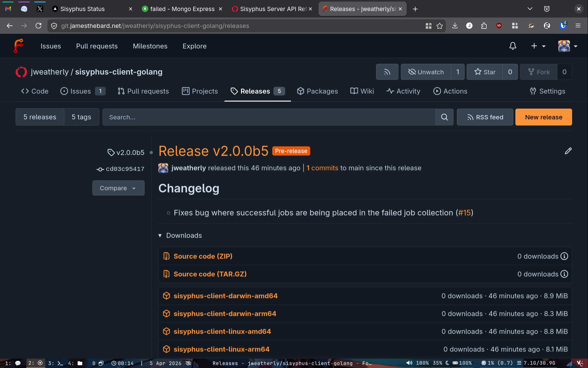This screenshot has width=588, height=368.
Task: Switch to the Mongo Express browser tab
Action: [x=182, y=9]
